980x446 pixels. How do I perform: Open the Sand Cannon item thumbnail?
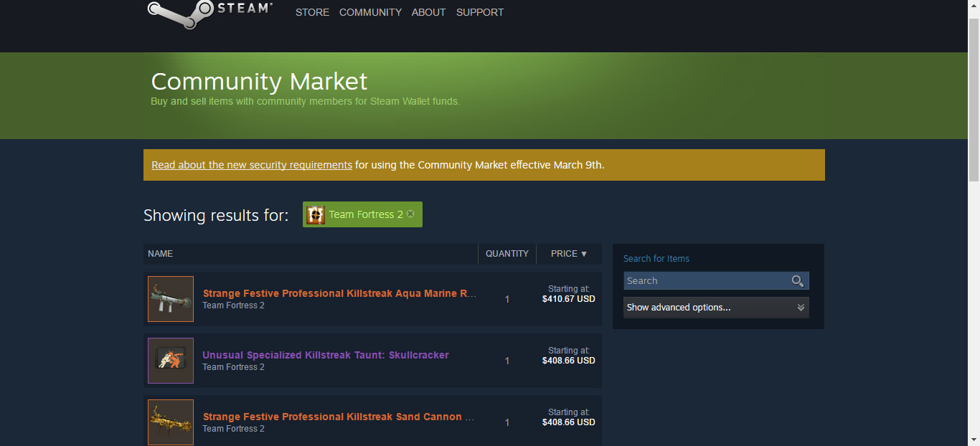pos(171,422)
